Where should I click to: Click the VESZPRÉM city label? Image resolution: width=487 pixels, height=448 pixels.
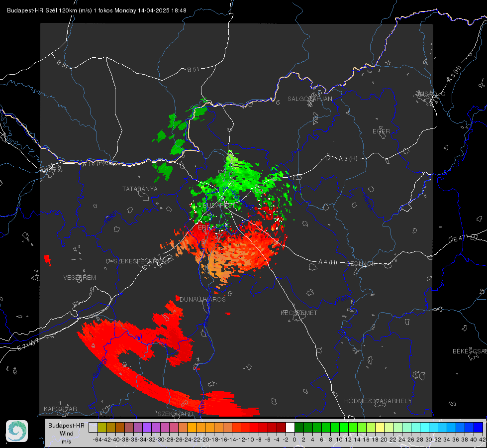point(80,277)
